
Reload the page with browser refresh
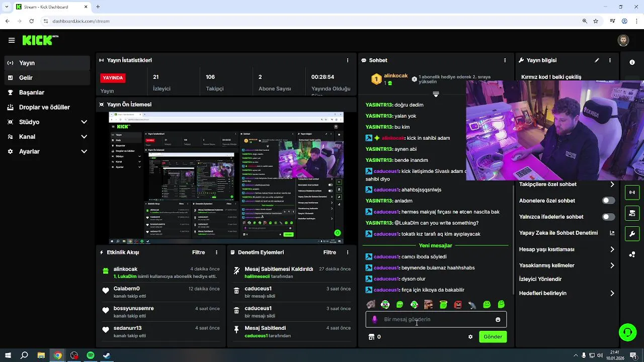31,21
